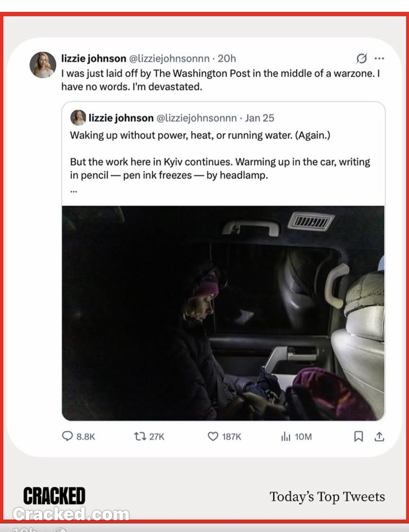Click the Today's Top Tweets label

pos(327,496)
